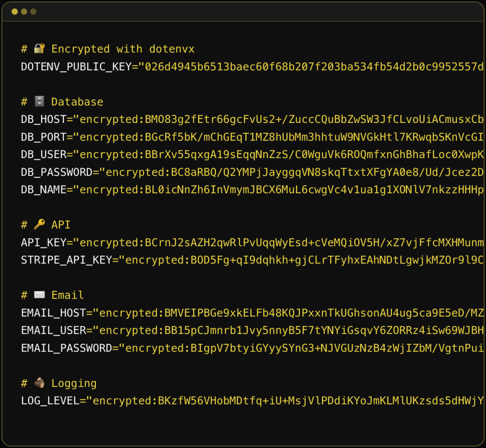486x448 pixels.
Task: Click the wood log emoji before Logging
Action: click(x=39, y=383)
